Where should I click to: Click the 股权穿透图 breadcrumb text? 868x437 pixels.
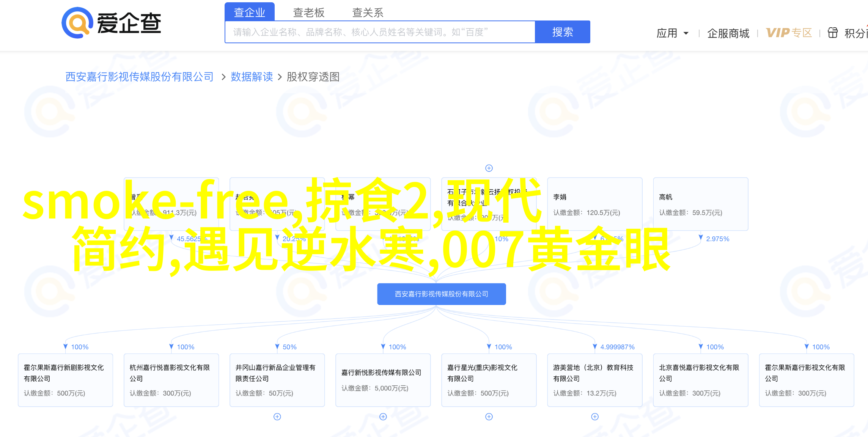tap(313, 77)
